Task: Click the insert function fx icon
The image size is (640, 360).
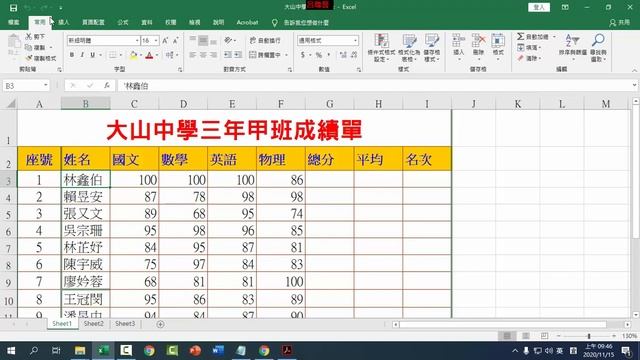Action: pos(107,85)
